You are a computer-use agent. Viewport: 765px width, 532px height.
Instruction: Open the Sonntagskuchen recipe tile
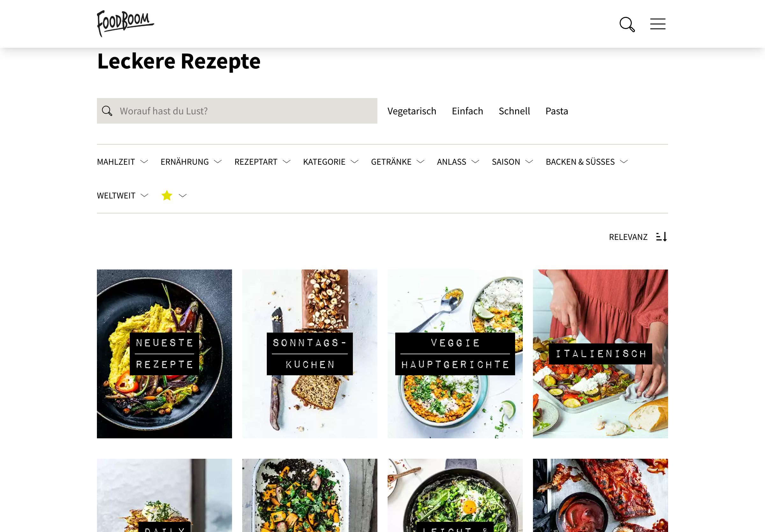(310, 354)
